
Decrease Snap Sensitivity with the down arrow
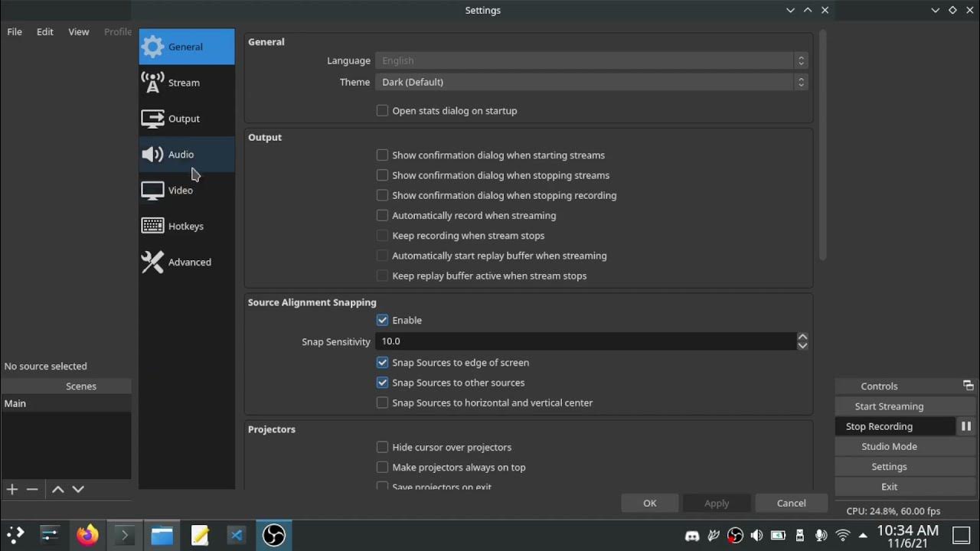(802, 346)
